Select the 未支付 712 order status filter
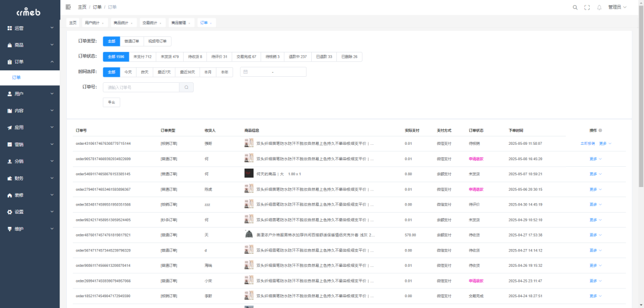The width and height of the screenshot is (644, 308). coord(142,57)
